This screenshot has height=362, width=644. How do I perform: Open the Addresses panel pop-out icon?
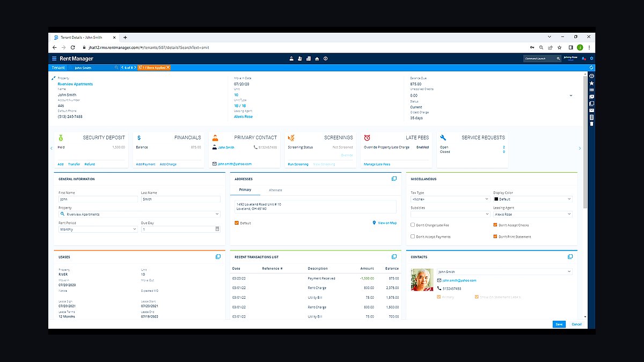point(394,179)
